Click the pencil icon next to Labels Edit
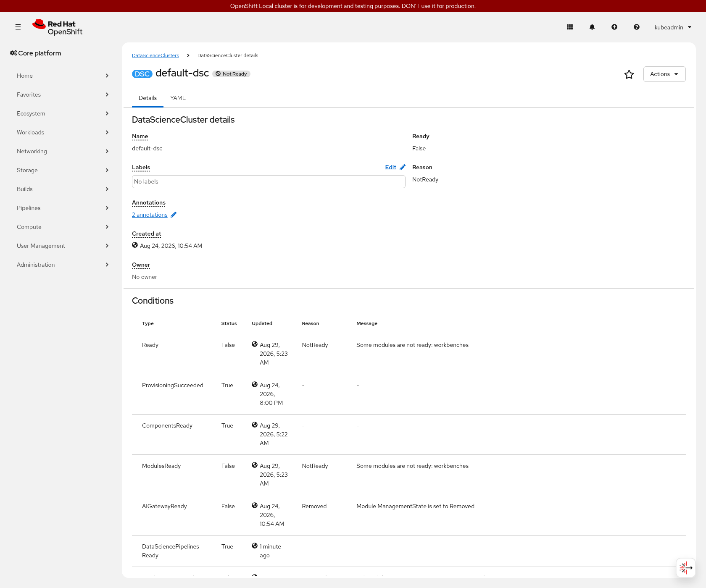706x588 pixels. tap(403, 167)
